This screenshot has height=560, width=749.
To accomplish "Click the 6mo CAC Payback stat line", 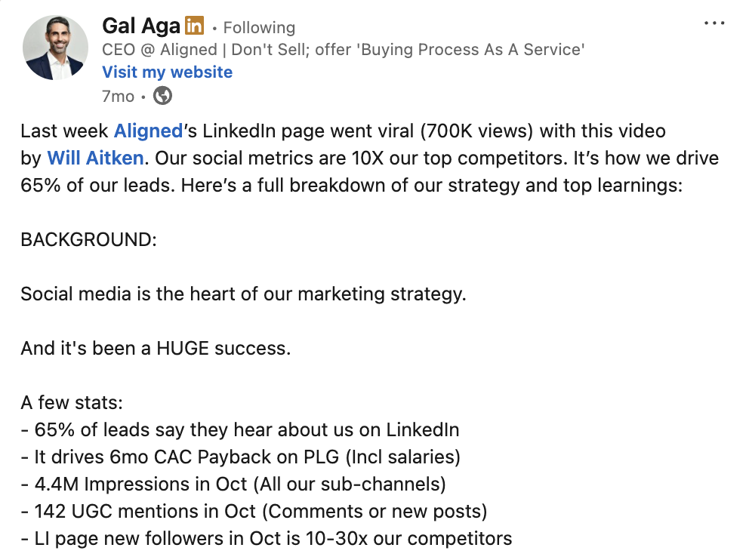I will [240, 457].
